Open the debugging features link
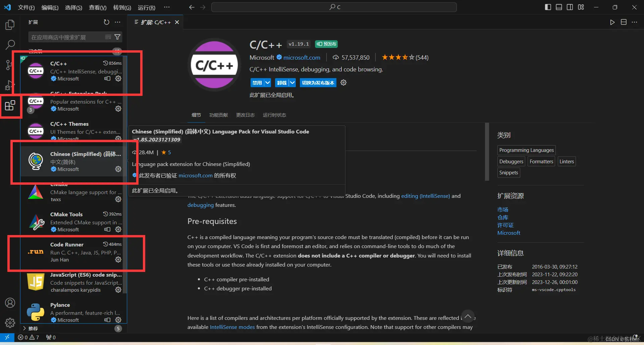The height and width of the screenshot is (345, 644). [201, 205]
